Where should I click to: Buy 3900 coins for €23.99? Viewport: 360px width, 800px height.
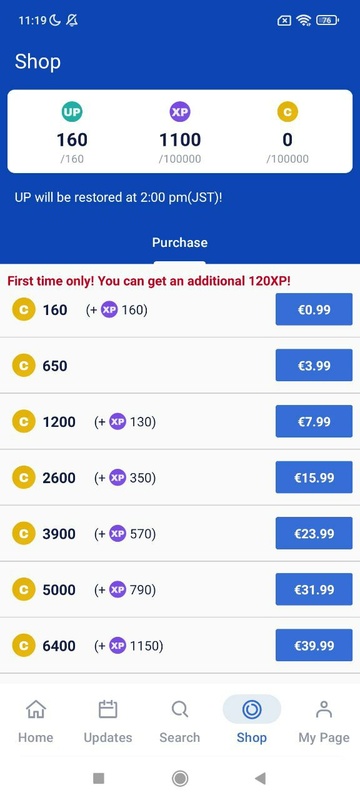coord(314,533)
